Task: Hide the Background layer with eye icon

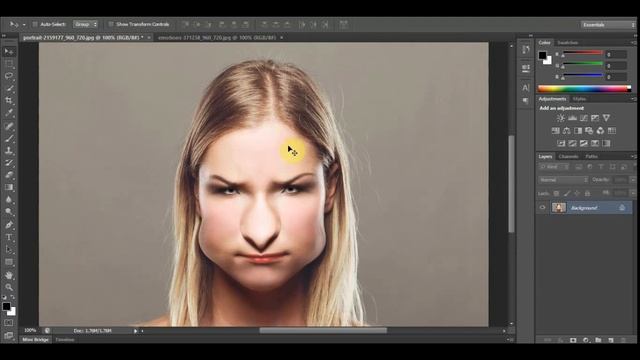Action: point(542,207)
